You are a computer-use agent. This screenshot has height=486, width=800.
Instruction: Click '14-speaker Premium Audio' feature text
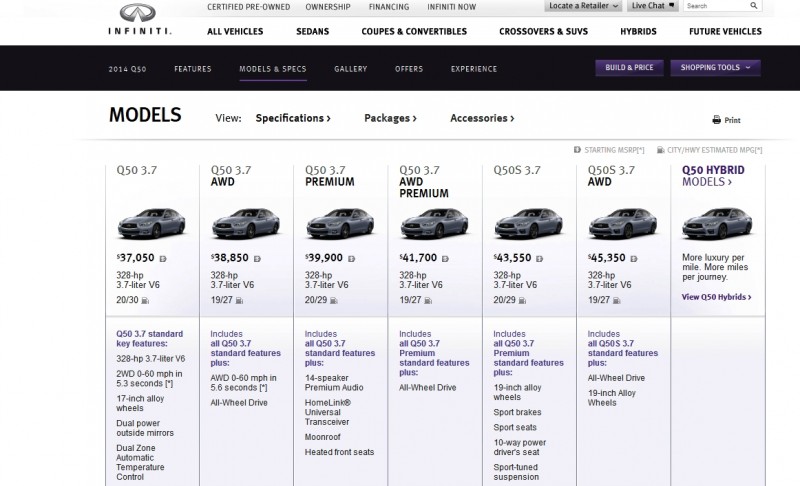(x=334, y=383)
